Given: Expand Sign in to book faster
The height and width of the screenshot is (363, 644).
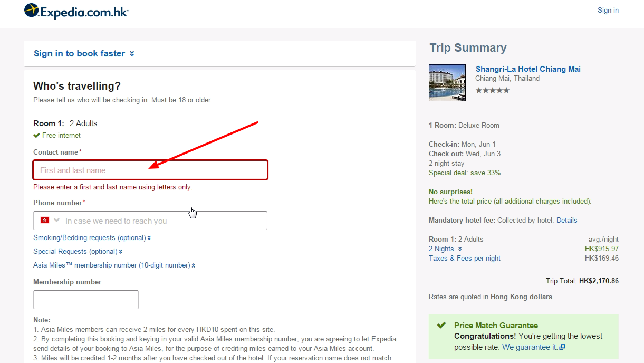Looking at the screenshot, I should coord(84,53).
